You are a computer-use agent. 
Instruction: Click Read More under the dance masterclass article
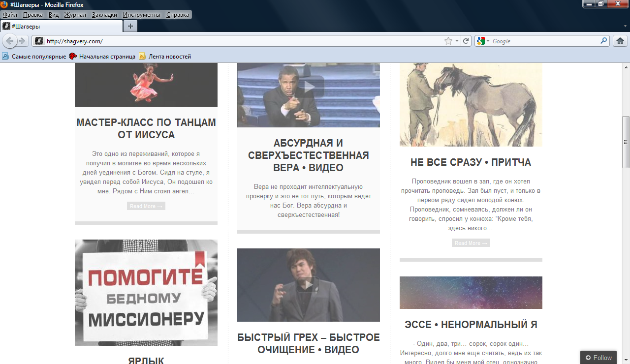point(146,206)
